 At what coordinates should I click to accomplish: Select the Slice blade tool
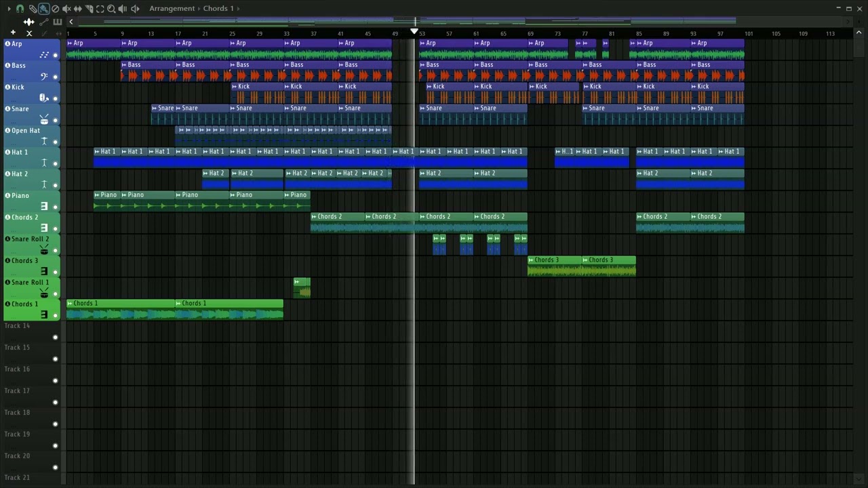pyautogui.click(x=89, y=9)
